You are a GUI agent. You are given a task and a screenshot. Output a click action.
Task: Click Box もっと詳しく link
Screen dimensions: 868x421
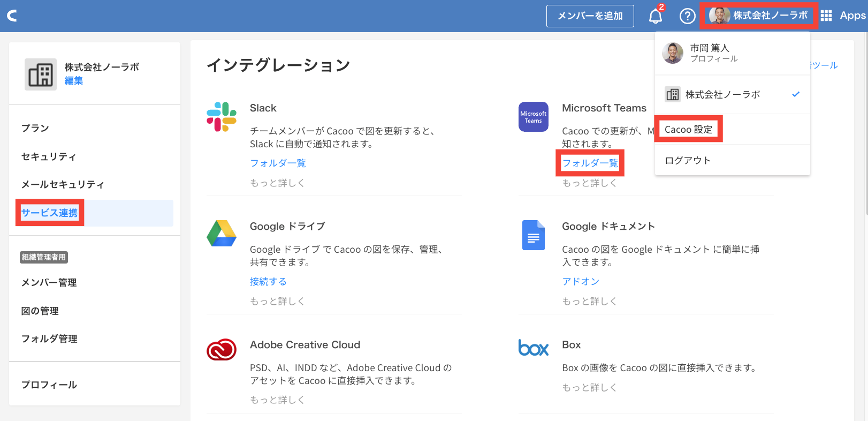[589, 387]
